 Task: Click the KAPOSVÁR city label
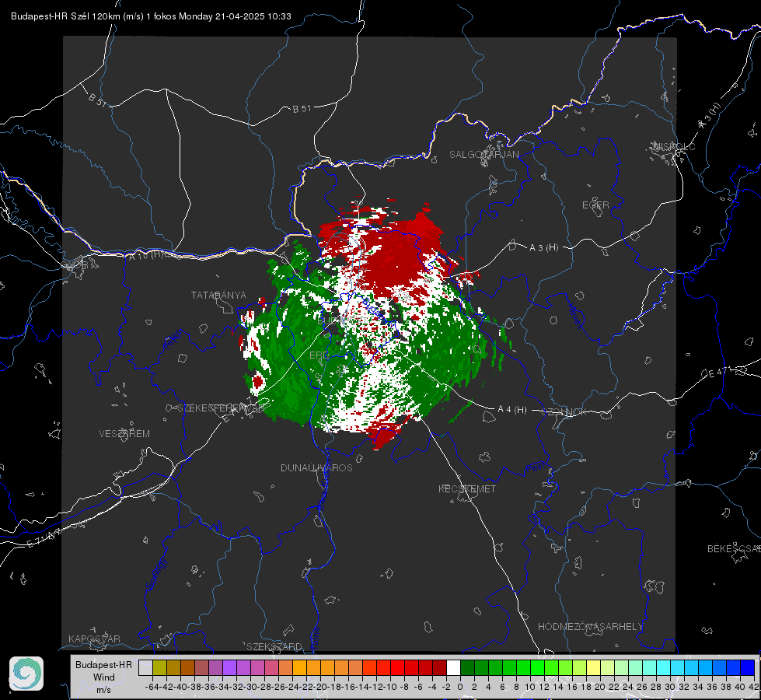pos(94,639)
